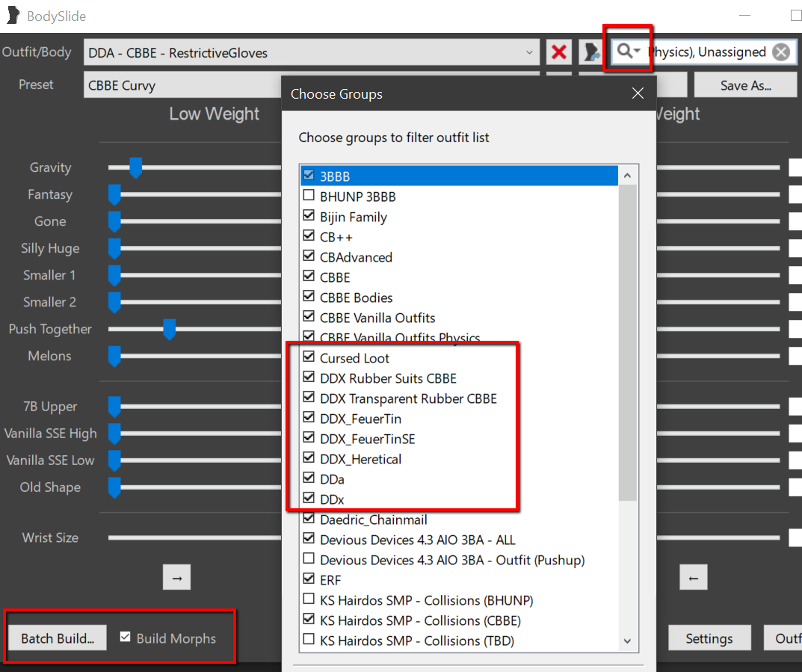Image resolution: width=802 pixels, height=672 pixels.
Task: Clear the group filter field
Action: coord(780,52)
